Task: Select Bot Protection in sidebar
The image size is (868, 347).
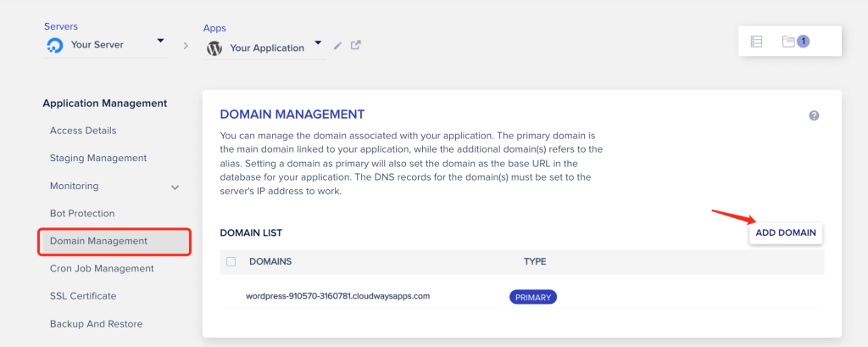Action: tap(82, 214)
